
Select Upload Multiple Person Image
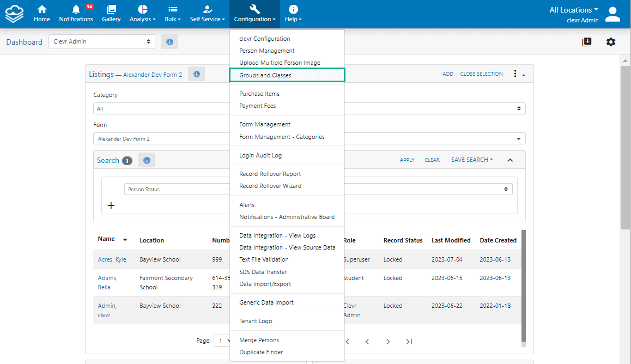pos(280,63)
